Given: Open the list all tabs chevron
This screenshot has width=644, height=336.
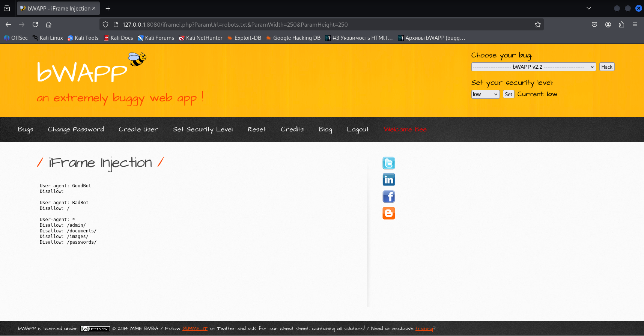Looking at the screenshot, I should (x=588, y=8).
